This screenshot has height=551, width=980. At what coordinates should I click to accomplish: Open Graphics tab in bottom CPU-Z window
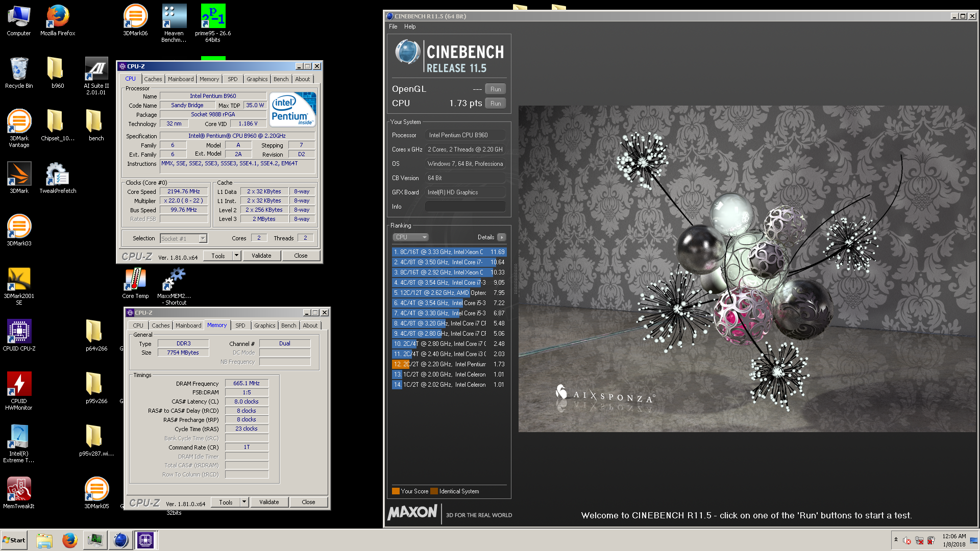(x=264, y=325)
